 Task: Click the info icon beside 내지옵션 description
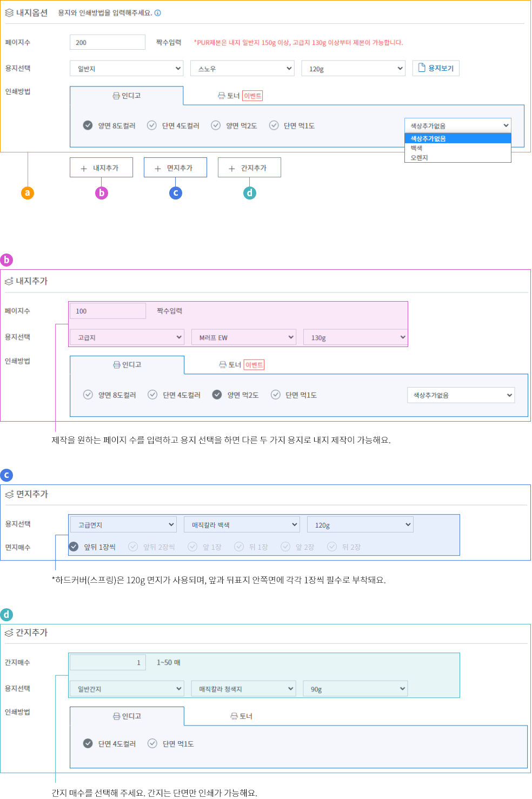[158, 13]
